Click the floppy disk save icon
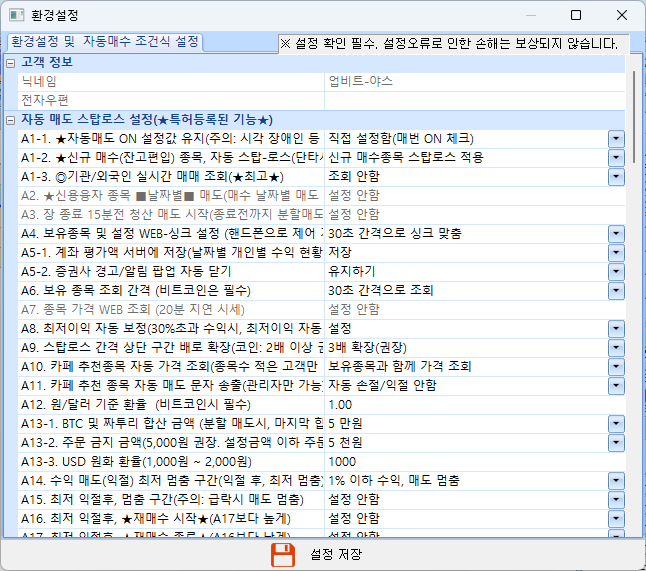 284,555
